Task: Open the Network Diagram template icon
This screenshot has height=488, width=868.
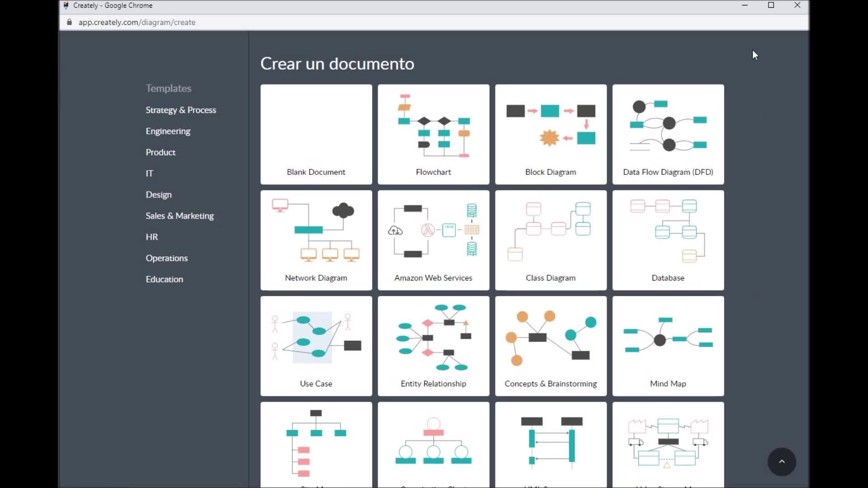Action: 316,231
